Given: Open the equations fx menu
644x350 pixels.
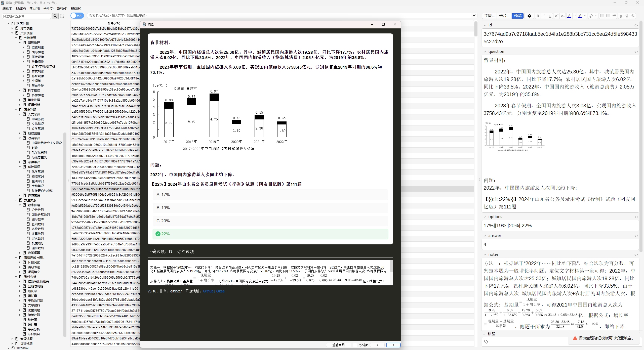Looking at the screenshot, I should click(633, 16).
